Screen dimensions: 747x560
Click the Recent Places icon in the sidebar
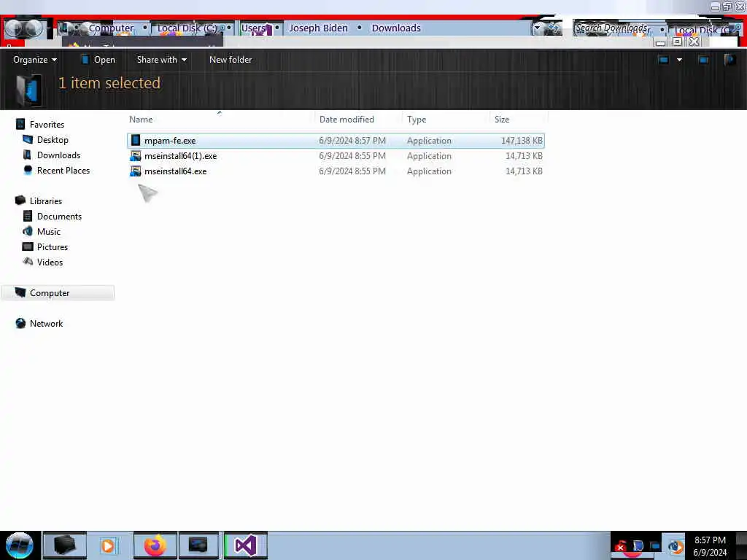click(x=28, y=170)
